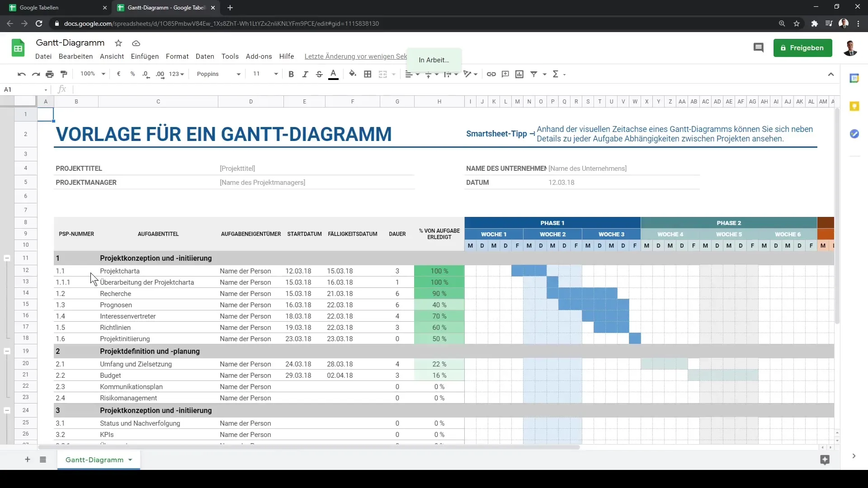Viewport: 868px width, 488px height.
Task: Format selection as percent
Action: 132,74
